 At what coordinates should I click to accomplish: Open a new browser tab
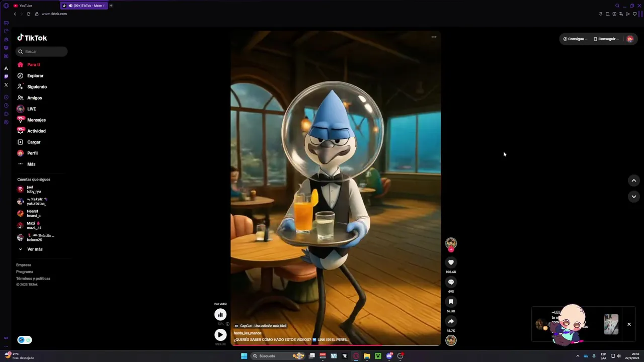pos(111,6)
